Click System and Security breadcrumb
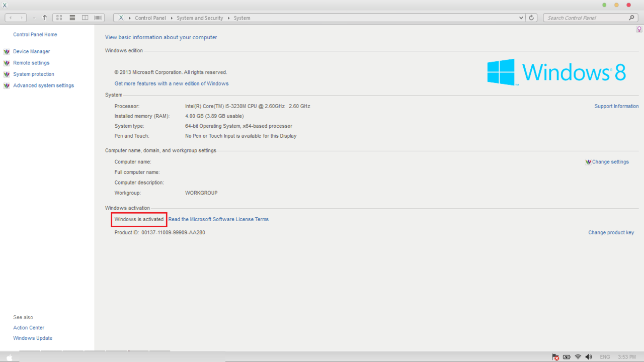Viewport: 644px width, 362px height. click(x=200, y=18)
